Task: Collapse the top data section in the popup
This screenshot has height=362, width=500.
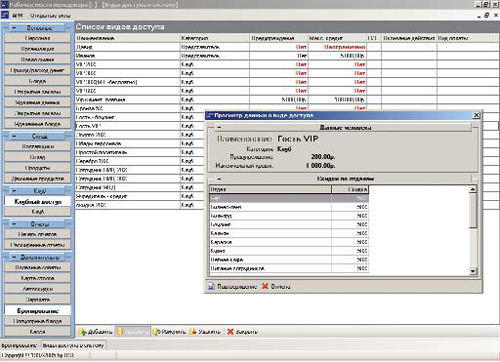Action: tap(219, 127)
